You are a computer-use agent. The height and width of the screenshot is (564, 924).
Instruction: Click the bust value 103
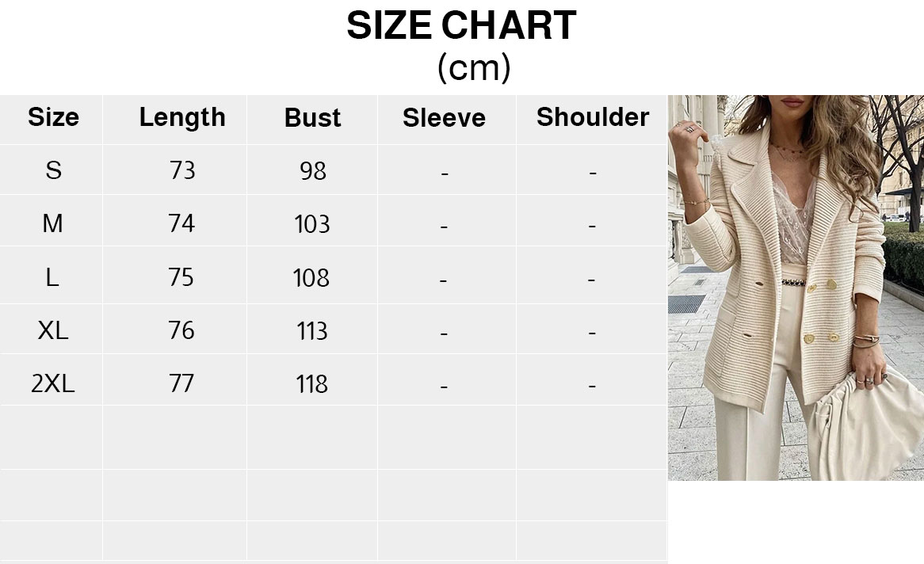pos(312,225)
